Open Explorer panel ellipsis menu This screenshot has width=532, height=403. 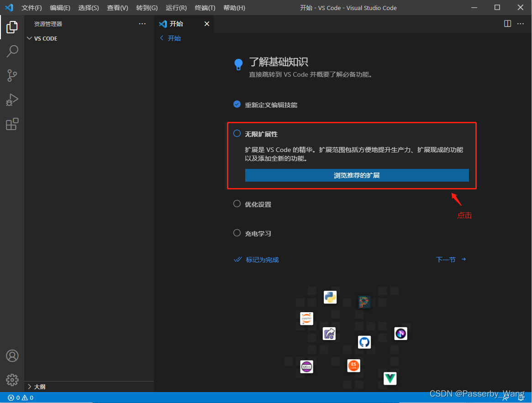pyautogui.click(x=142, y=24)
